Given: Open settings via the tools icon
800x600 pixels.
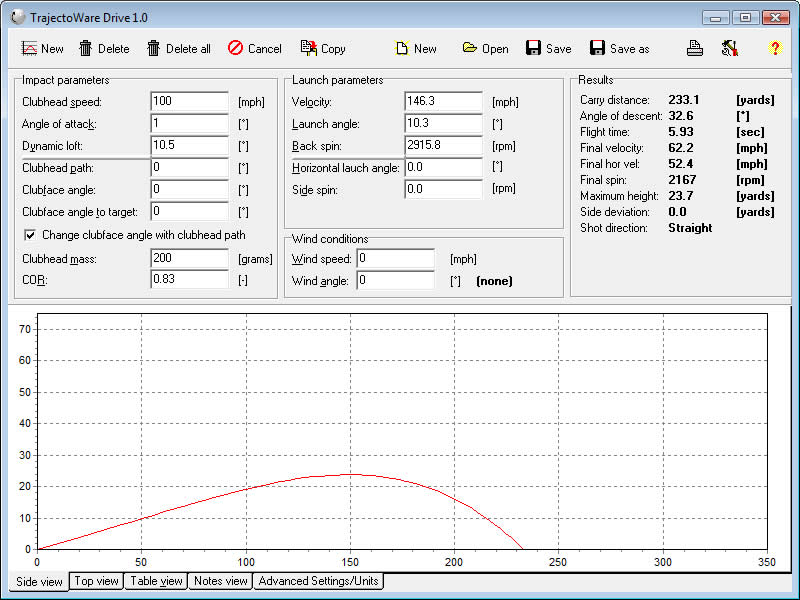Looking at the screenshot, I should (x=729, y=48).
